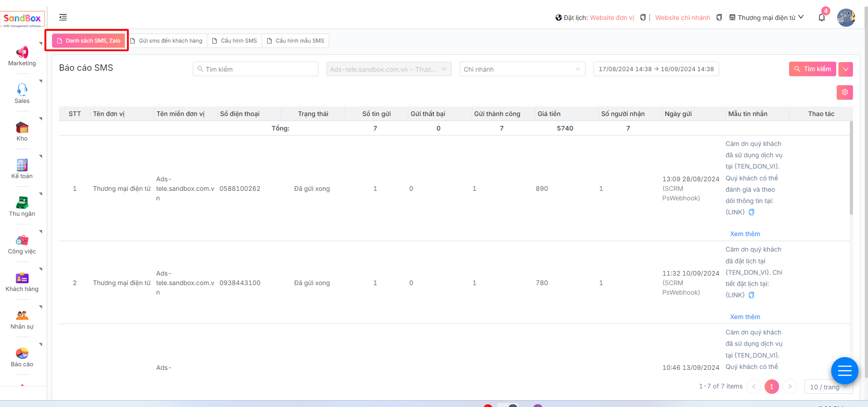Open the Ads-tele.sandbox.com.vn domain dropdown

(x=389, y=69)
